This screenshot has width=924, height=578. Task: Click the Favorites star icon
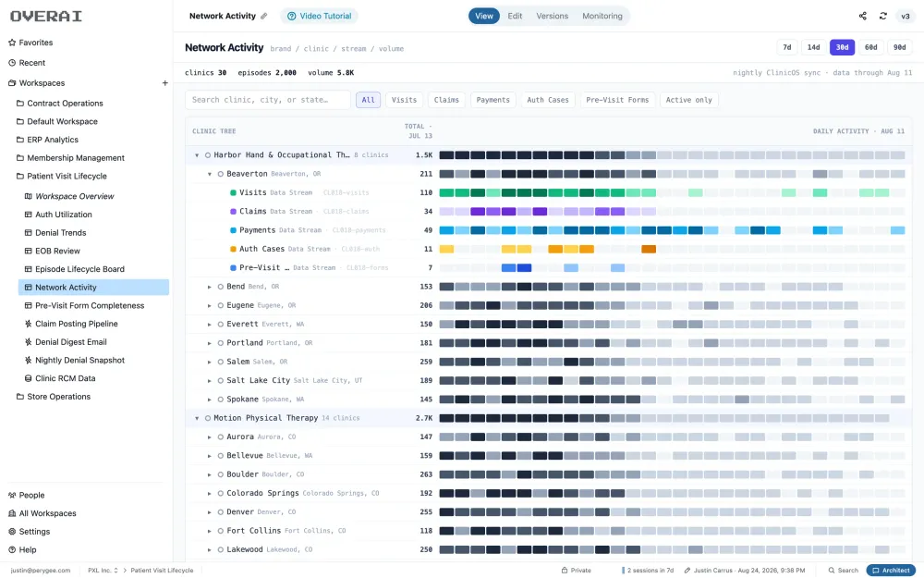click(12, 43)
